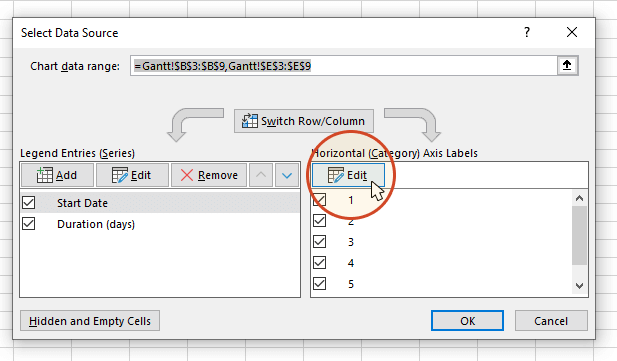Confirm with the OK button

pos(467,321)
